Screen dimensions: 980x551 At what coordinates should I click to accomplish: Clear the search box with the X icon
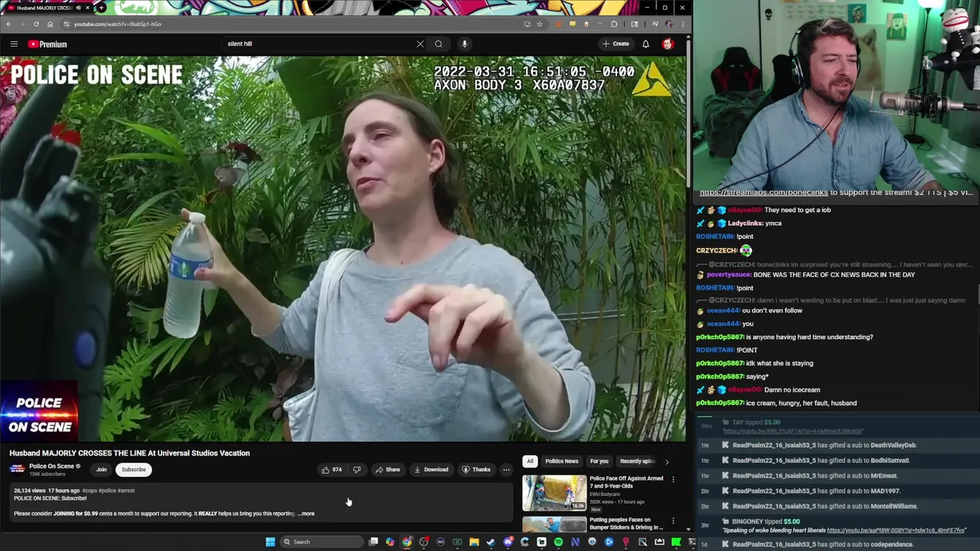(x=420, y=44)
